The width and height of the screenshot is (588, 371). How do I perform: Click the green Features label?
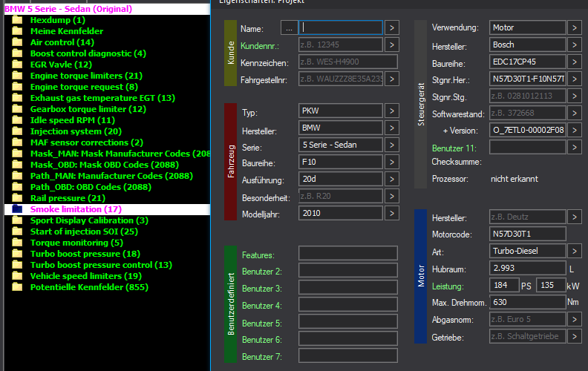[x=258, y=255]
